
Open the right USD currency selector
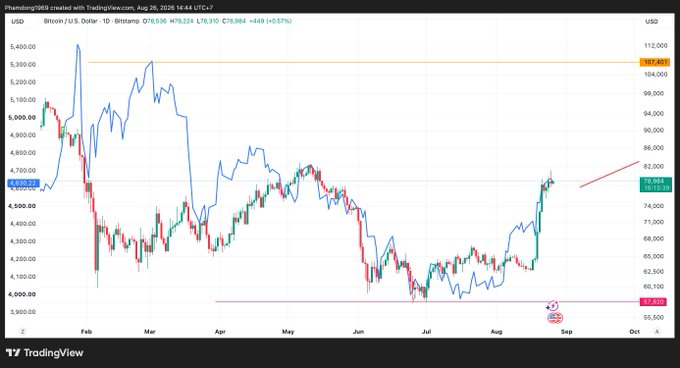click(652, 21)
